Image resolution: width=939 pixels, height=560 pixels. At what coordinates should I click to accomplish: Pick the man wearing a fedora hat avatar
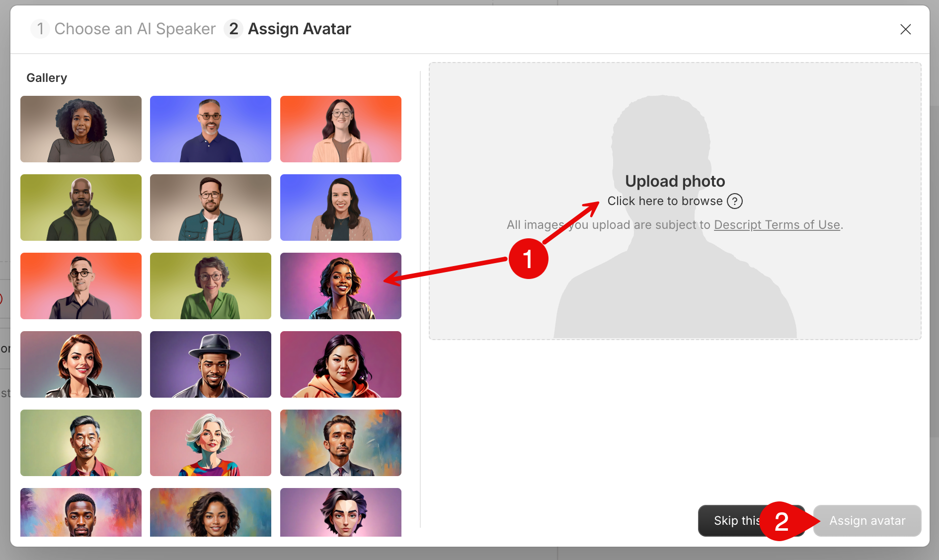coord(211,364)
